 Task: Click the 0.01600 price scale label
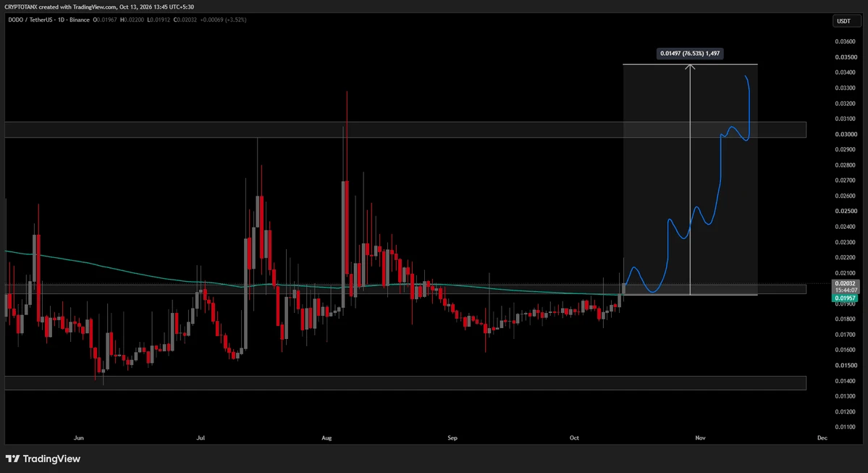tap(846, 350)
